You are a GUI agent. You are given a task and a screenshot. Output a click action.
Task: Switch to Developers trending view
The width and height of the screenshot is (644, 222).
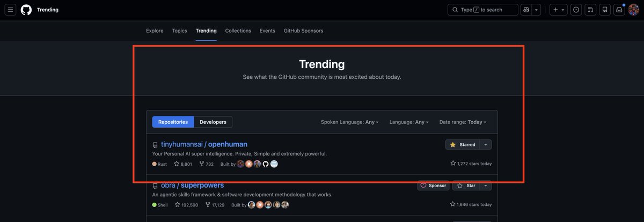213,122
